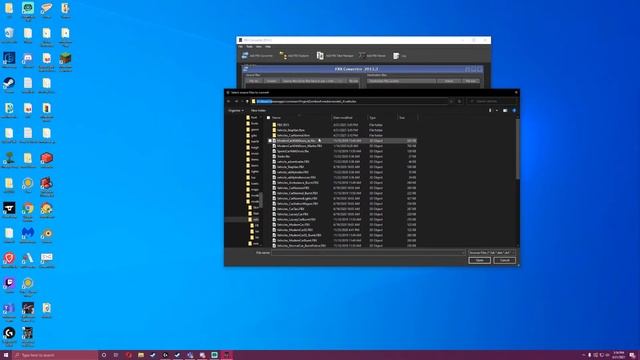Click New folder in the dialog toolbar
The height and width of the screenshot is (360, 640).
[258, 111]
